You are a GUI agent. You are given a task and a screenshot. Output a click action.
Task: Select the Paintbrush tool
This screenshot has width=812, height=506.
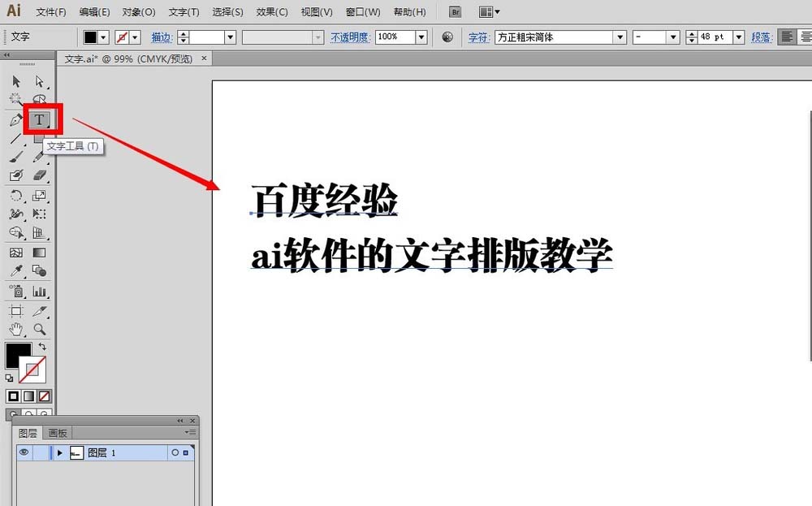click(x=16, y=157)
